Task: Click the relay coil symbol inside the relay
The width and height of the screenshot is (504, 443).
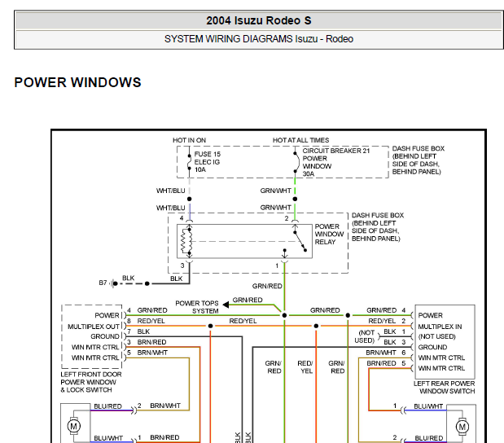Action: point(186,241)
